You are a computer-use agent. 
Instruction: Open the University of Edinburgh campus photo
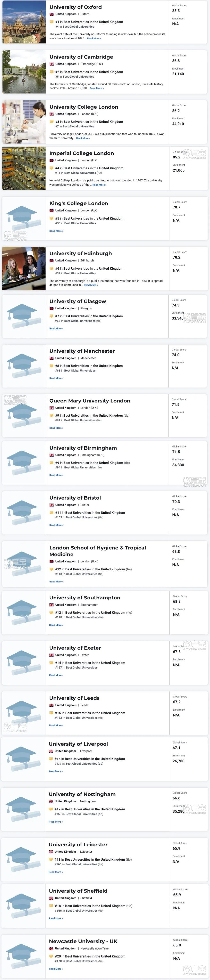(24, 269)
